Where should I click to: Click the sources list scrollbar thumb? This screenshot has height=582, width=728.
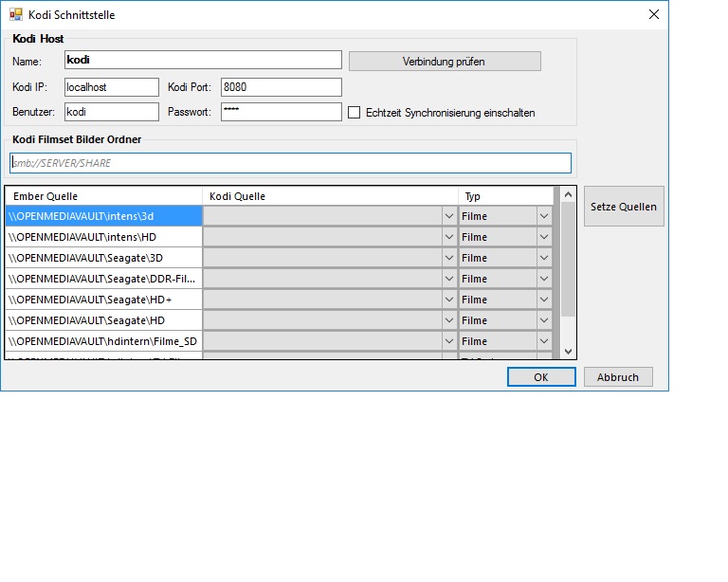tap(568, 260)
